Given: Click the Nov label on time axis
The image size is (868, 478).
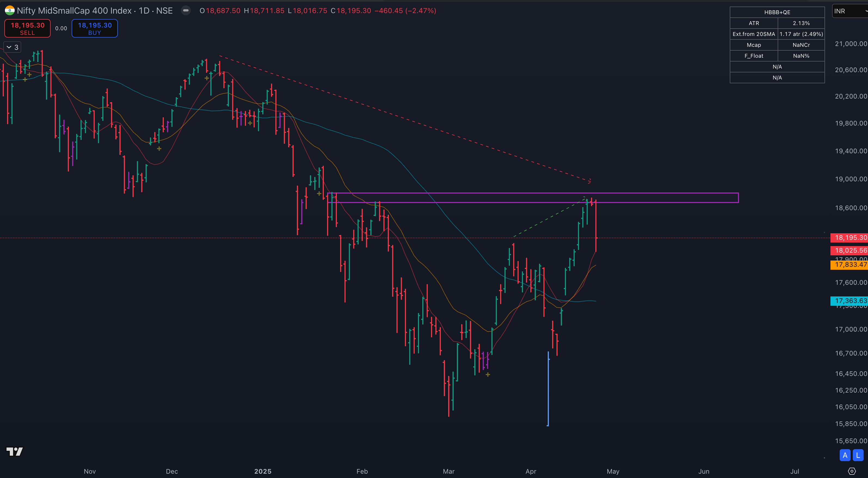Looking at the screenshot, I should point(90,471).
